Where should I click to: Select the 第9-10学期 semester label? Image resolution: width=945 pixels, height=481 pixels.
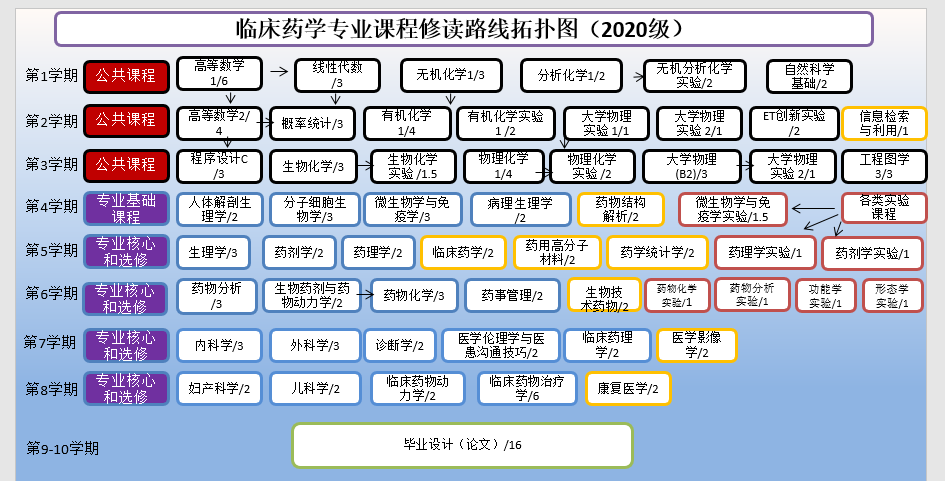click(x=64, y=447)
